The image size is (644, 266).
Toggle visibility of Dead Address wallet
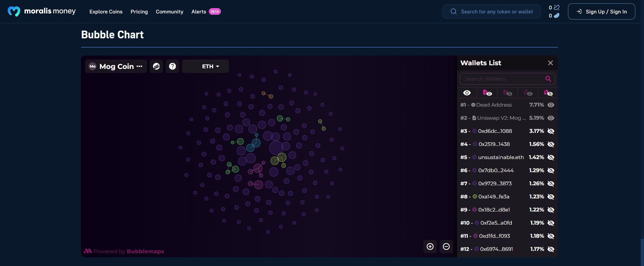tap(551, 105)
